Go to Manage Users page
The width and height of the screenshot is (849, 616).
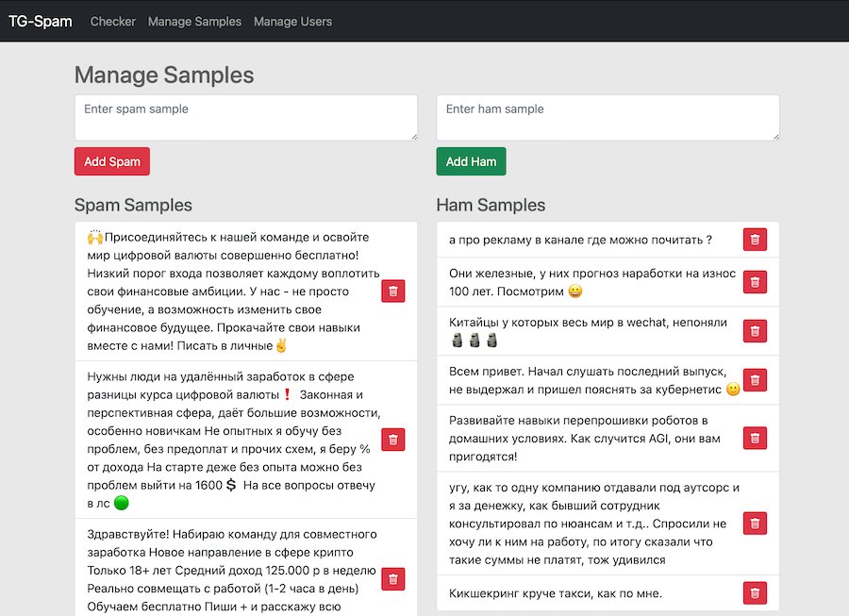tap(293, 22)
